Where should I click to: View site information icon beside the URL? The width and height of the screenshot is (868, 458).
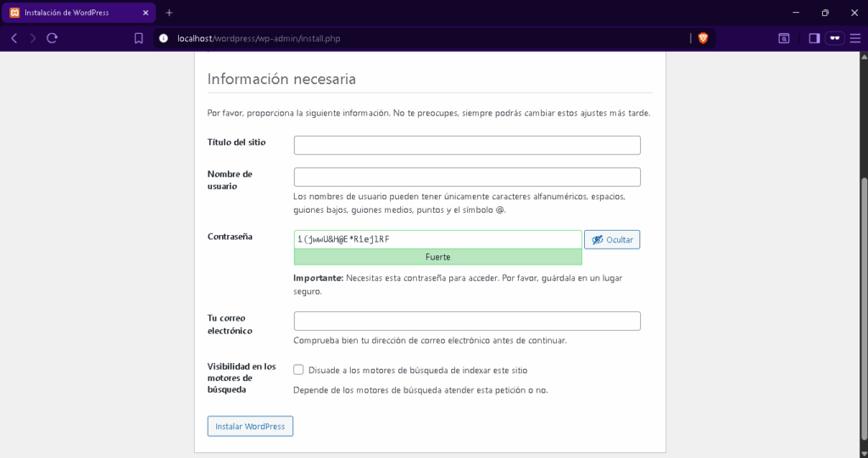(x=164, y=38)
